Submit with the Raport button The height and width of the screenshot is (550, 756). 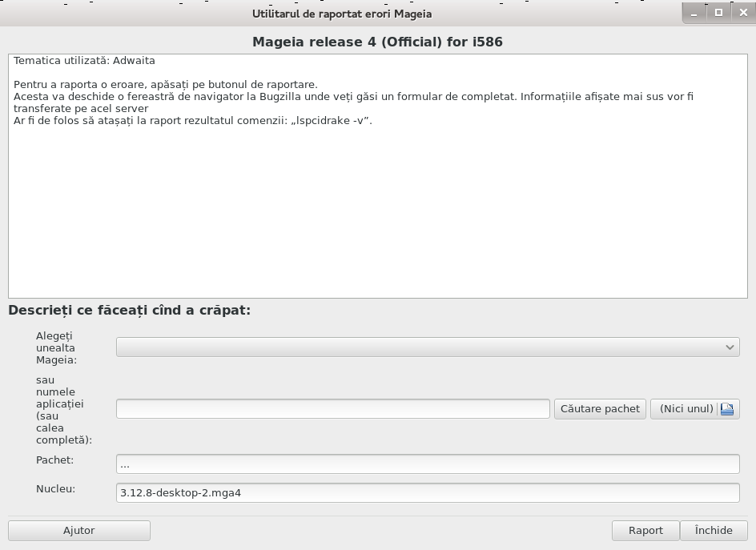645,530
